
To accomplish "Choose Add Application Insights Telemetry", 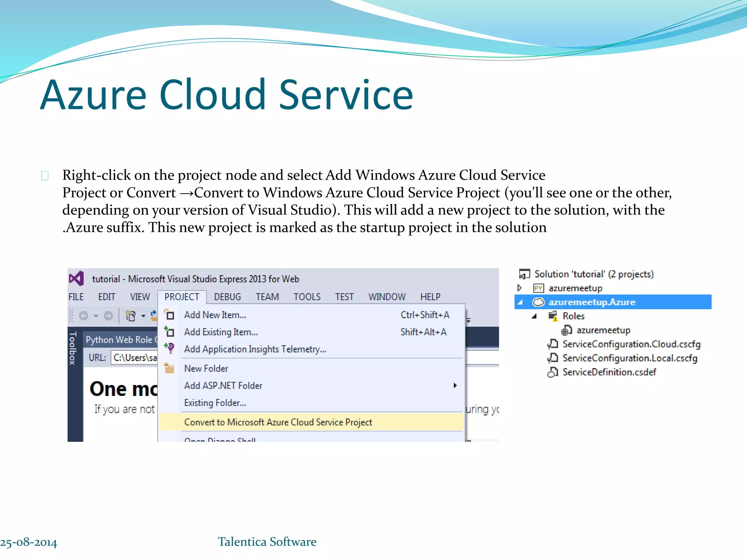I will pos(311,349).
